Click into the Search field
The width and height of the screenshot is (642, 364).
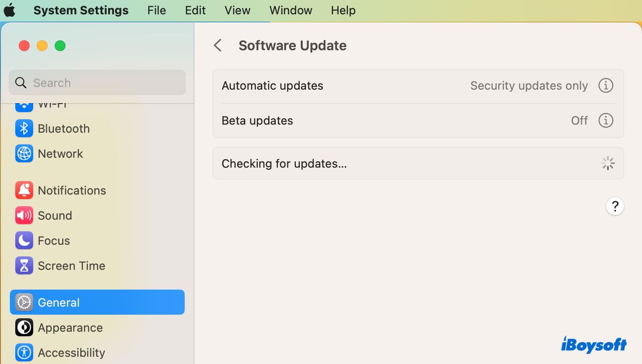(103, 83)
